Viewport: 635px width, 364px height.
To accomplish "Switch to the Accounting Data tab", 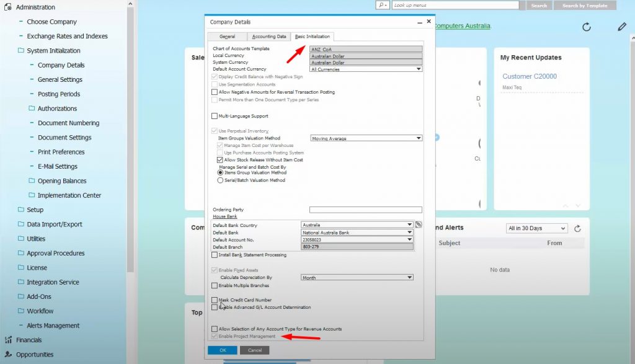I will (x=269, y=36).
